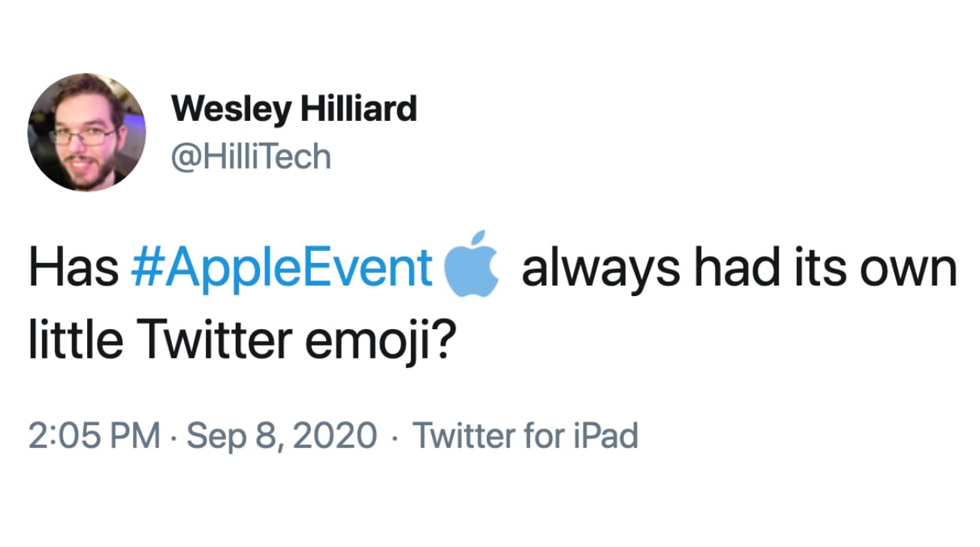Click the surname "Hilliard" in the header

tap(358, 110)
